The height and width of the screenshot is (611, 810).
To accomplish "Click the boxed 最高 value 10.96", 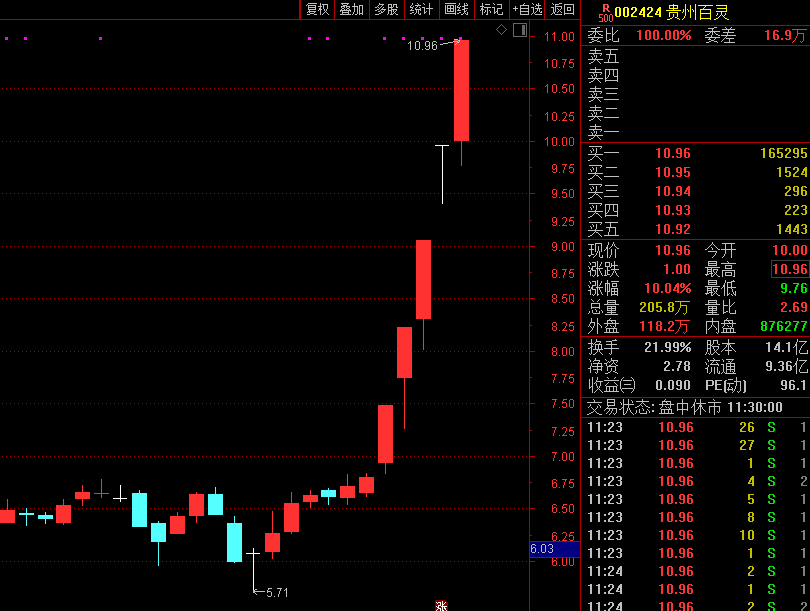I will coord(789,269).
